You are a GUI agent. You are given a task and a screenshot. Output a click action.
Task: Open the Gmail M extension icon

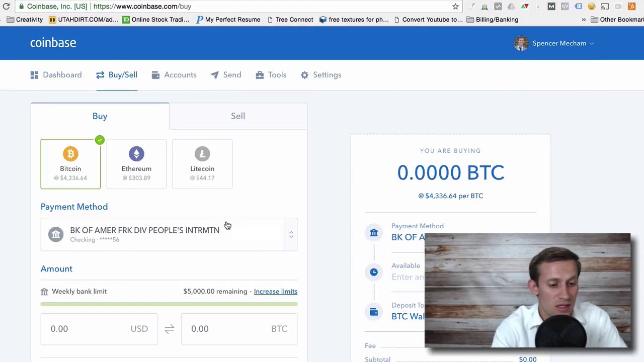pos(551,7)
